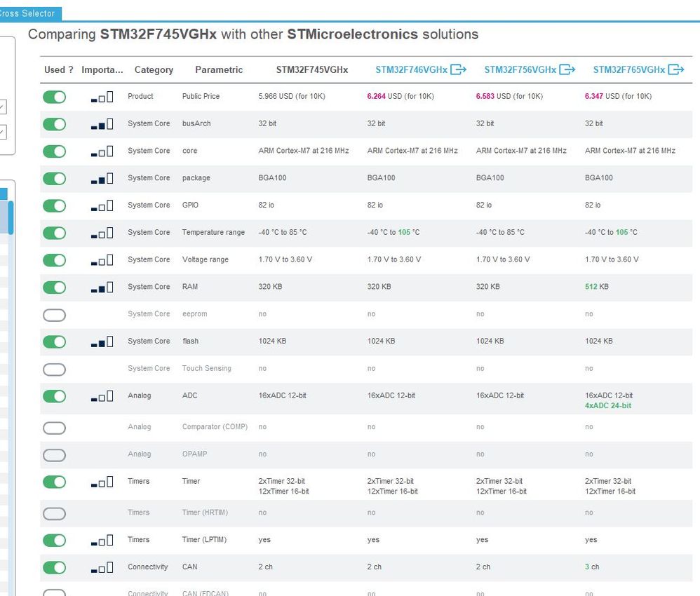This screenshot has height=596, width=700.
Task: Set importance bars for RAM row
Action: (102, 287)
